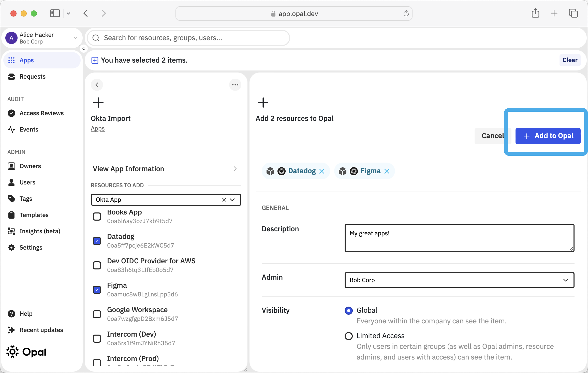
Task: Uncheck the Datadog checkbox
Action: tap(97, 241)
